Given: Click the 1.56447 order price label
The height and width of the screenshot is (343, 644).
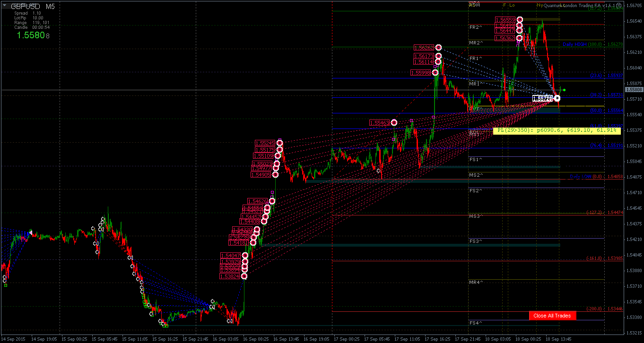Looking at the screenshot, I should [505, 30].
